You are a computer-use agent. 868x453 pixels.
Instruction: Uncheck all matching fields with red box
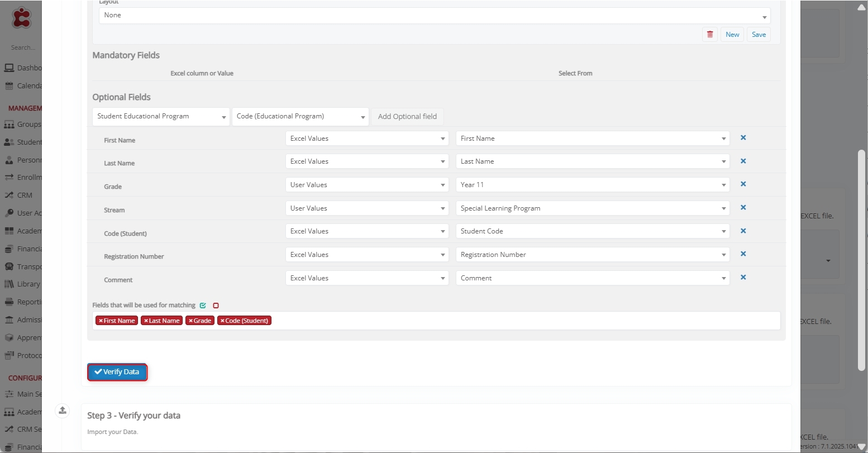tap(216, 306)
